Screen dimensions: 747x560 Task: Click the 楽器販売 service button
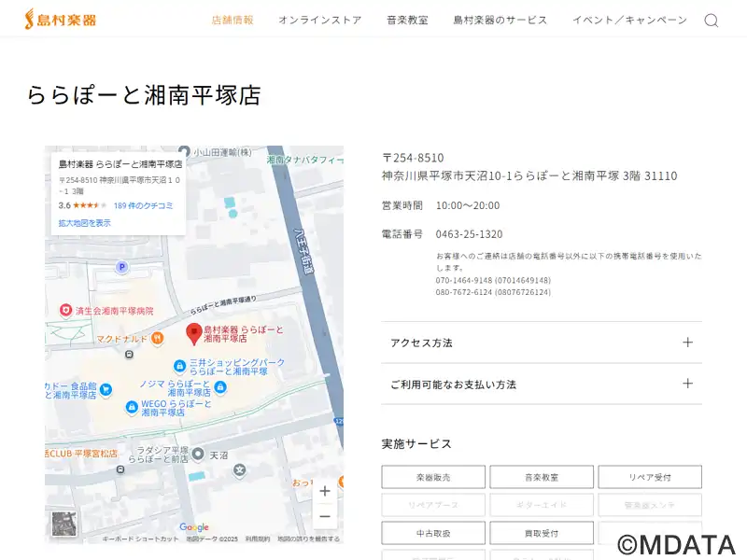(433, 477)
